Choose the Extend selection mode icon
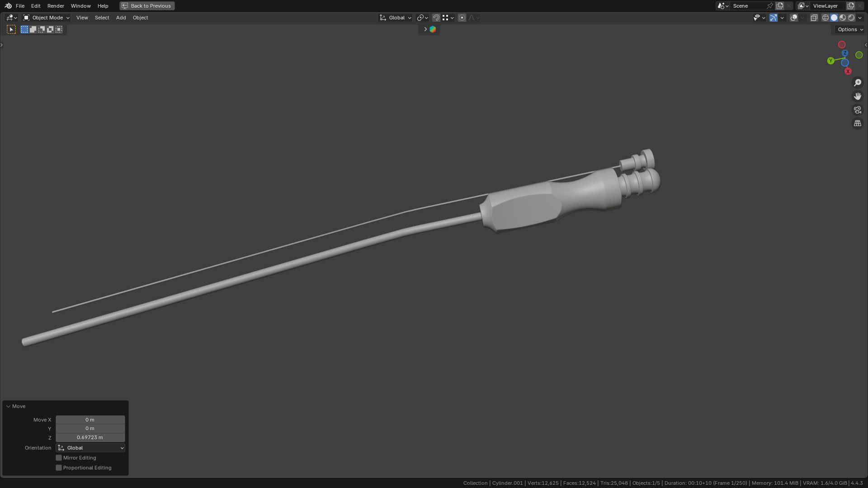The width and height of the screenshot is (868, 488). point(33,29)
